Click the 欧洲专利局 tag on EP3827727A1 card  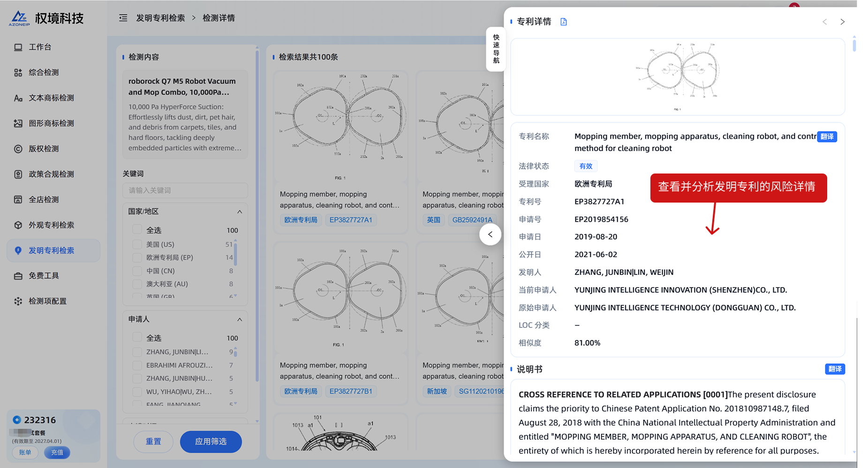[301, 220]
